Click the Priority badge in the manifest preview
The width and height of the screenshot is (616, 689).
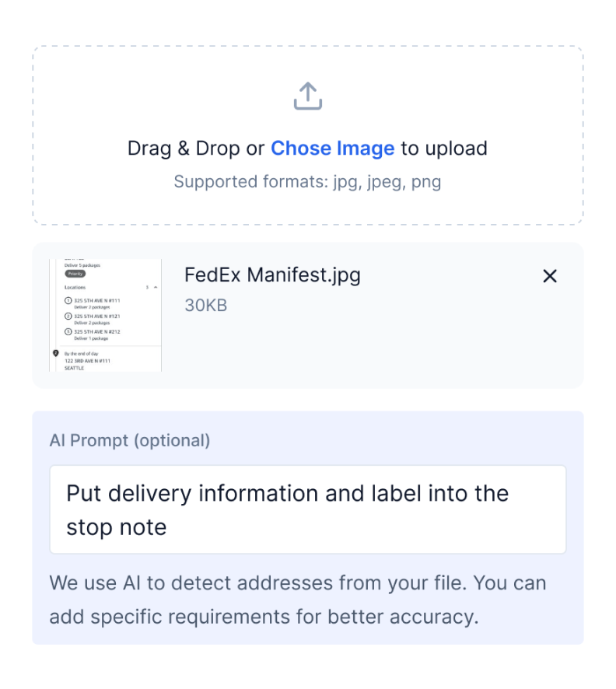point(75,274)
